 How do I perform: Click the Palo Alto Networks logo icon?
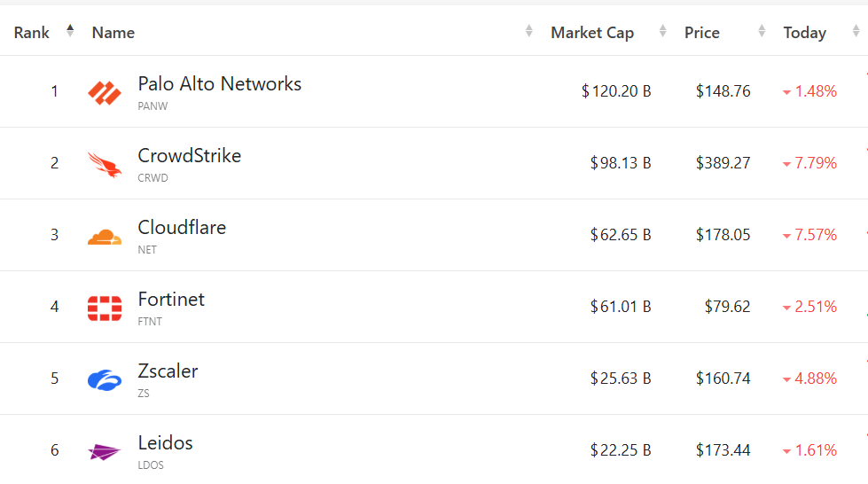[105, 92]
